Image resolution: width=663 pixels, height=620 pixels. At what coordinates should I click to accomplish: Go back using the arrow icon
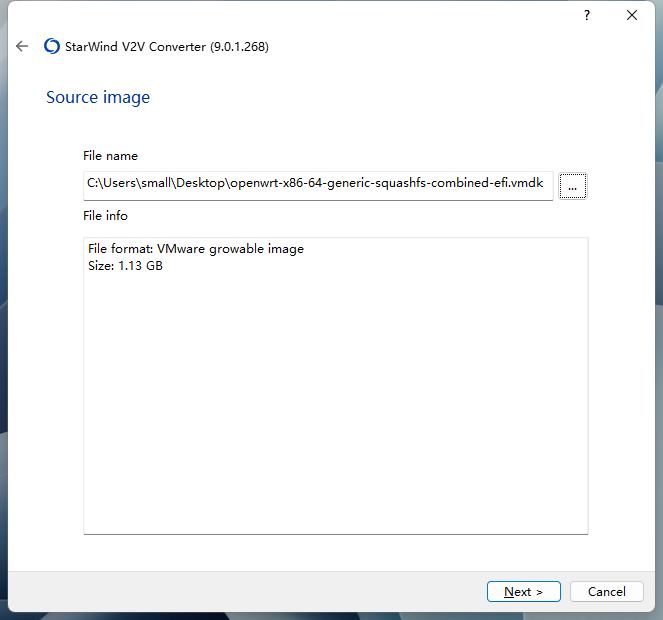point(22,46)
